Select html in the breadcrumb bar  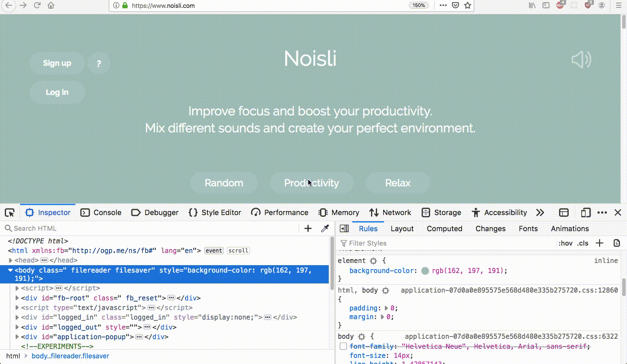(13, 356)
